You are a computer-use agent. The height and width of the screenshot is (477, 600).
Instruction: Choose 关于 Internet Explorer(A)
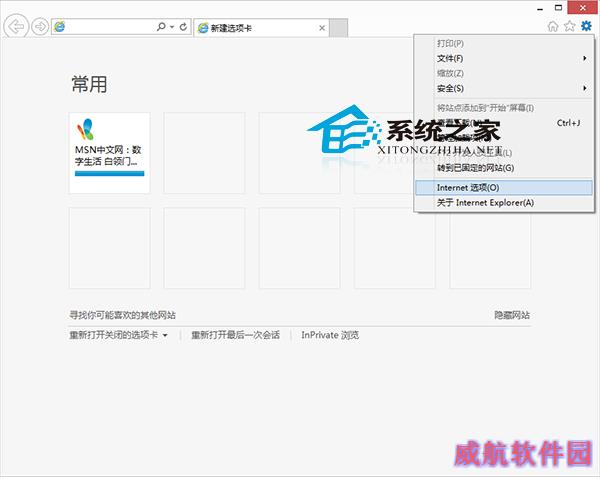point(504,203)
